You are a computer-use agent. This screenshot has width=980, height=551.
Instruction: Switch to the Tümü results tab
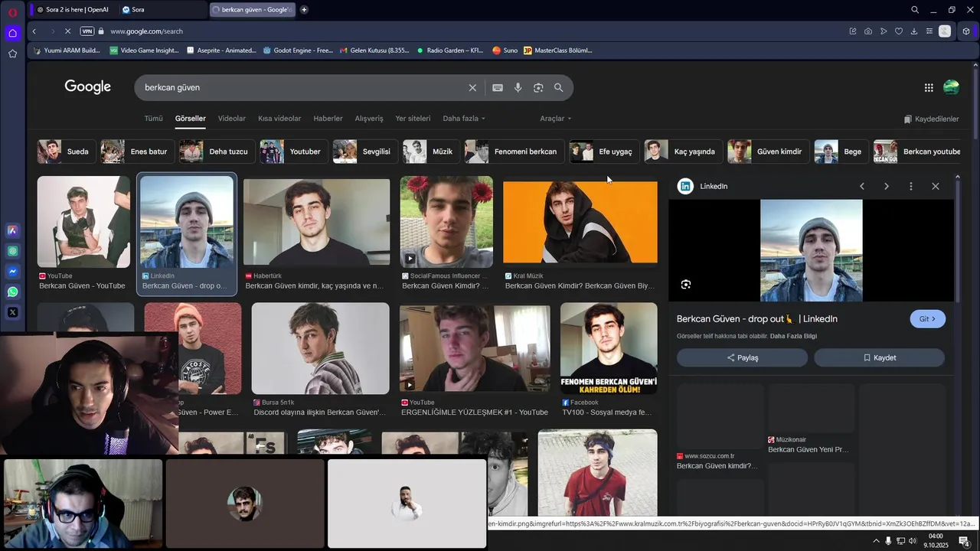point(153,119)
